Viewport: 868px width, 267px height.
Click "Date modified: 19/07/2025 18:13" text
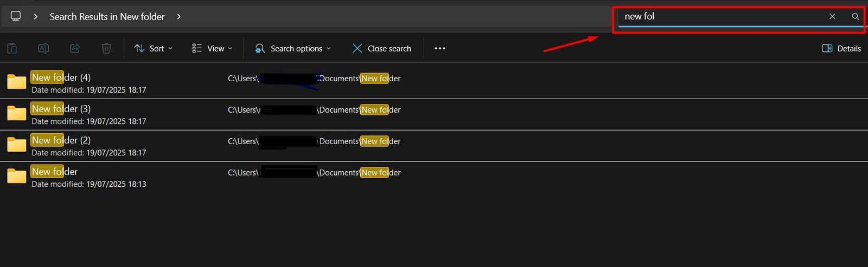89,184
